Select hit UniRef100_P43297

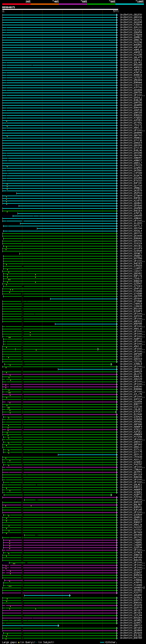[131, 527]
